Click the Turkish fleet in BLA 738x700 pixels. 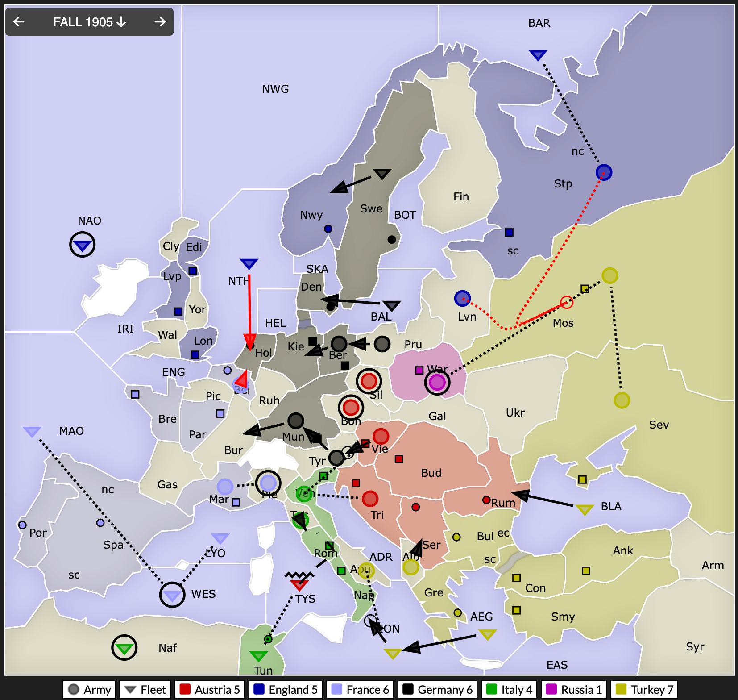(584, 509)
